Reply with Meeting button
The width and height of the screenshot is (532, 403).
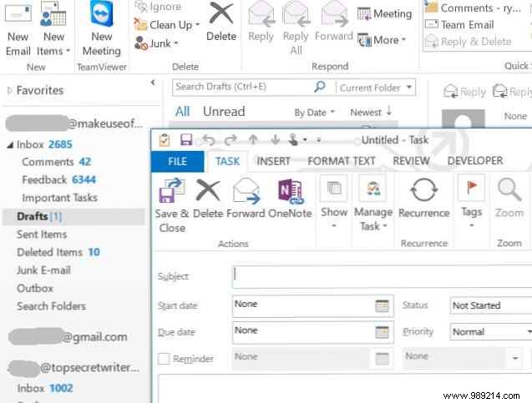(384, 13)
